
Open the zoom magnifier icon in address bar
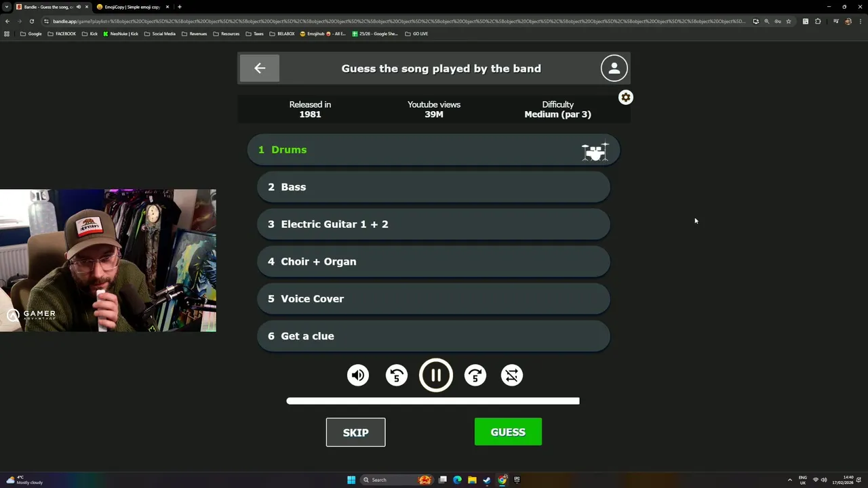(766, 21)
